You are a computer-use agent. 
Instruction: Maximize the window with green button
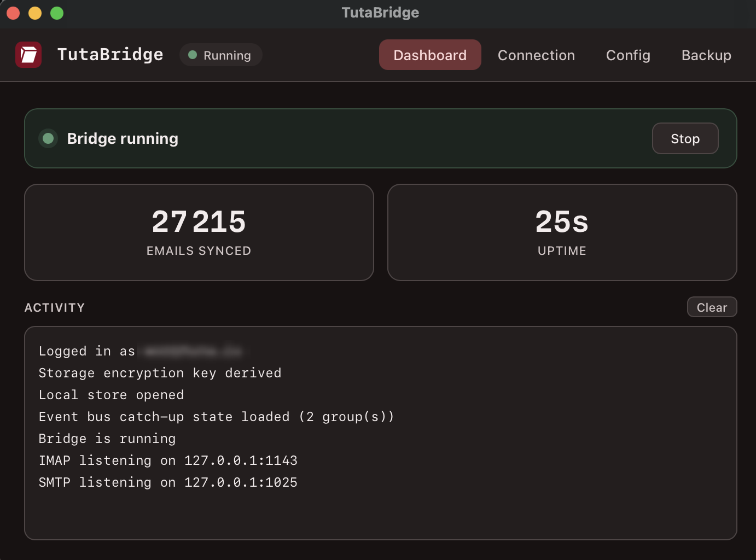click(57, 13)
